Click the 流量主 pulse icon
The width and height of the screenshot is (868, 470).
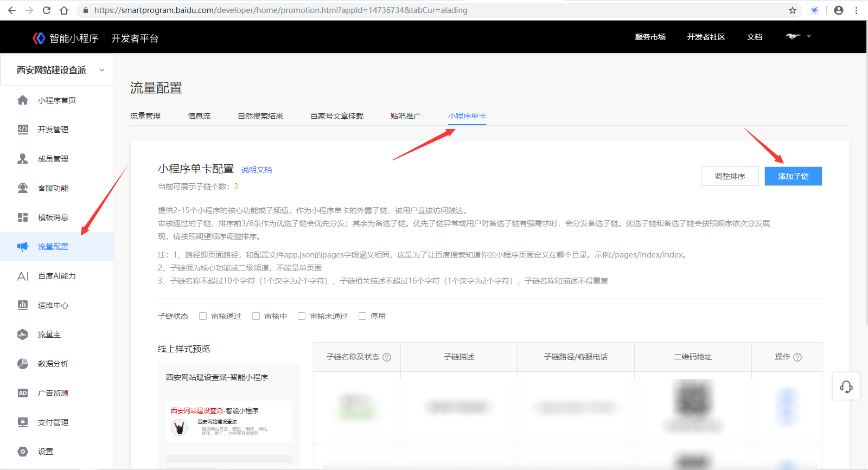(23, 334)
